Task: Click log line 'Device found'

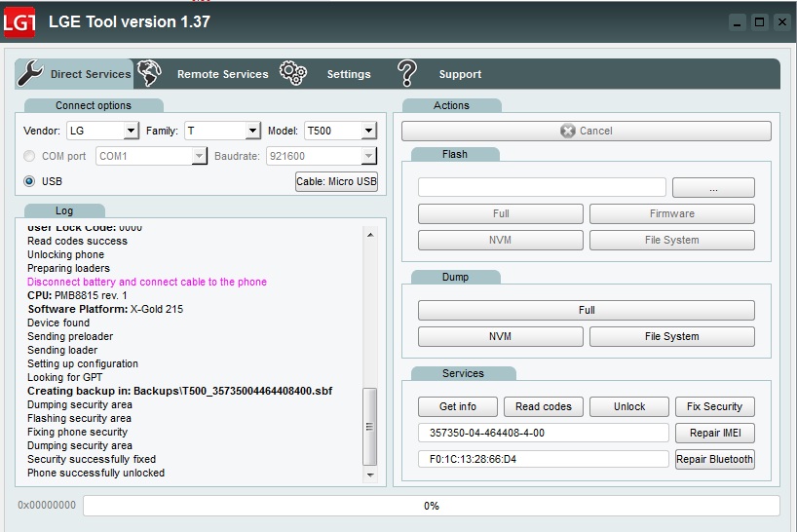Action: coord(58,323)
